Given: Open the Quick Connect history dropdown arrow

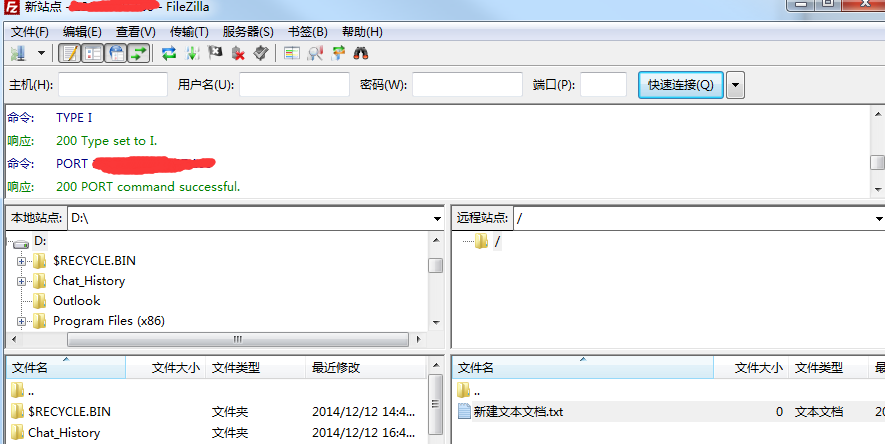Looking at the screenshot, I should [736, 85].
